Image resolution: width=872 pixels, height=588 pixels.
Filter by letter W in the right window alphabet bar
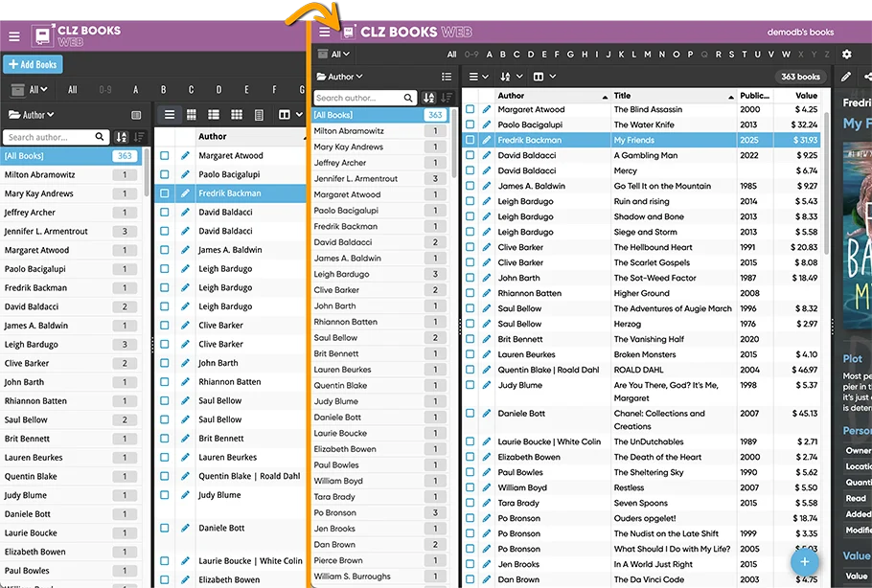pos(786,54)
